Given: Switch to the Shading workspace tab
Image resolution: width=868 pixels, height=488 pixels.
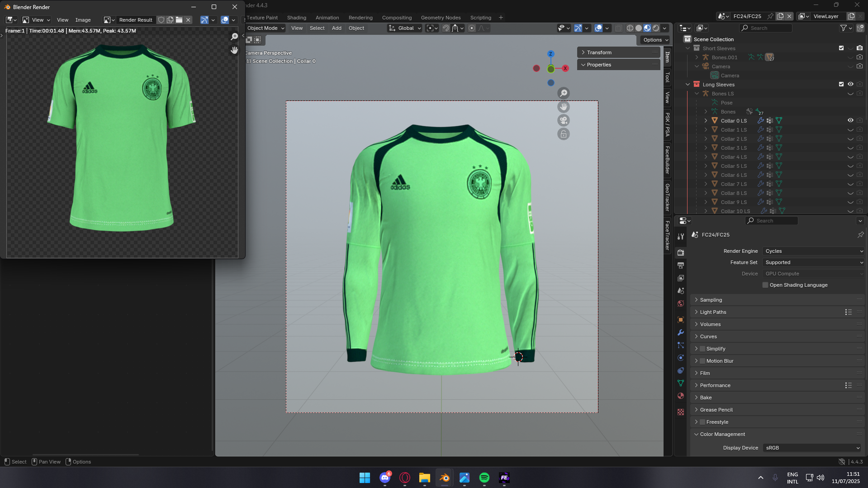Looking at the screenshot, I should pyautogui.click(x=297, y=18).
